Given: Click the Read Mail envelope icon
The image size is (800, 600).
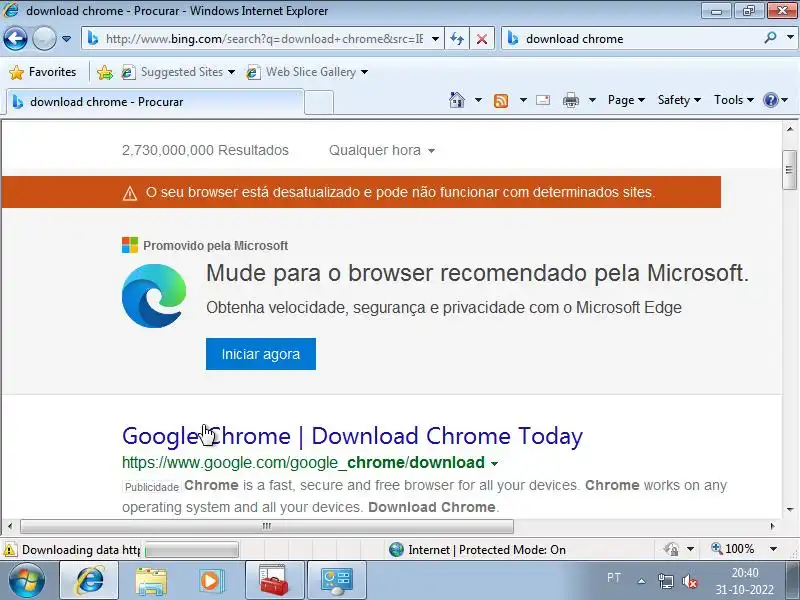Looking at the screenshot, I should coord(543,100).
